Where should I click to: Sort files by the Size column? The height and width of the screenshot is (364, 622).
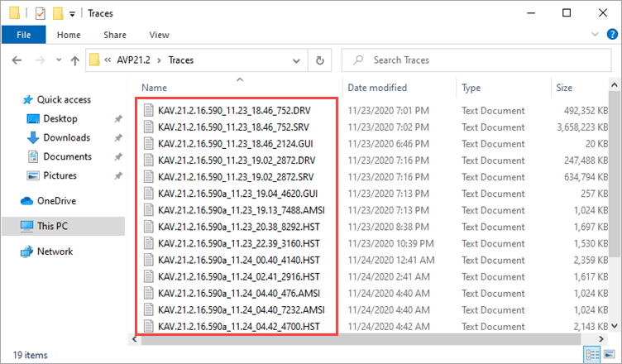[x=564, y=88]
